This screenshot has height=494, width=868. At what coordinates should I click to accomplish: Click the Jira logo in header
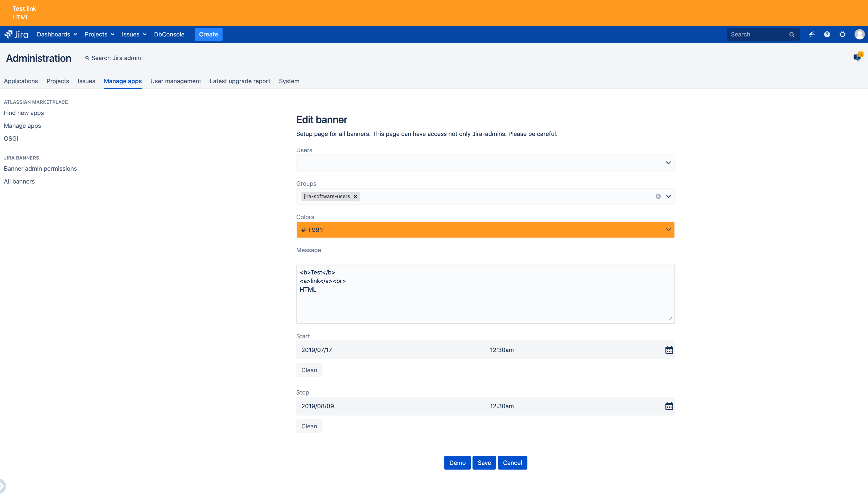click(x=16, y=34)
